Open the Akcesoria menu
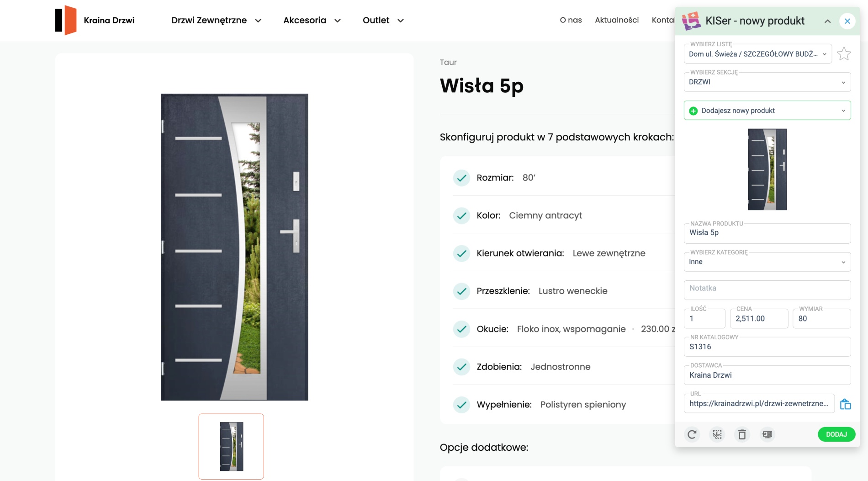Screen dimensions: 868x481 (x=312, y=20)
